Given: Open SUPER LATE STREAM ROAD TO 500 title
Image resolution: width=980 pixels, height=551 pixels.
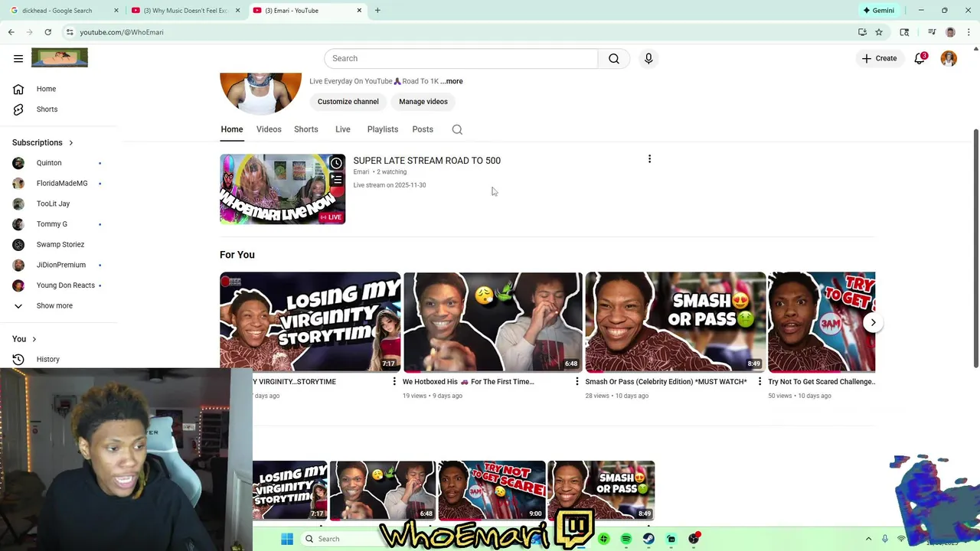Looking at the screenshot, I should (426, 161).
